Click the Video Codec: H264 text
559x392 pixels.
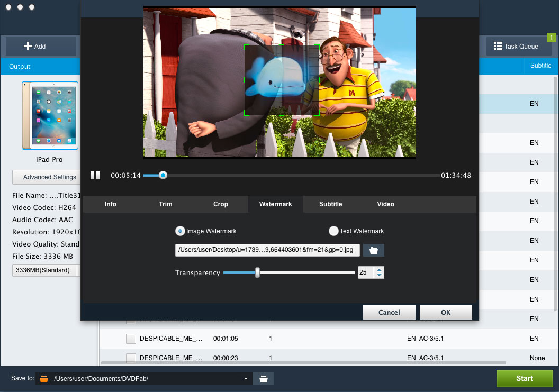[44, 208]
